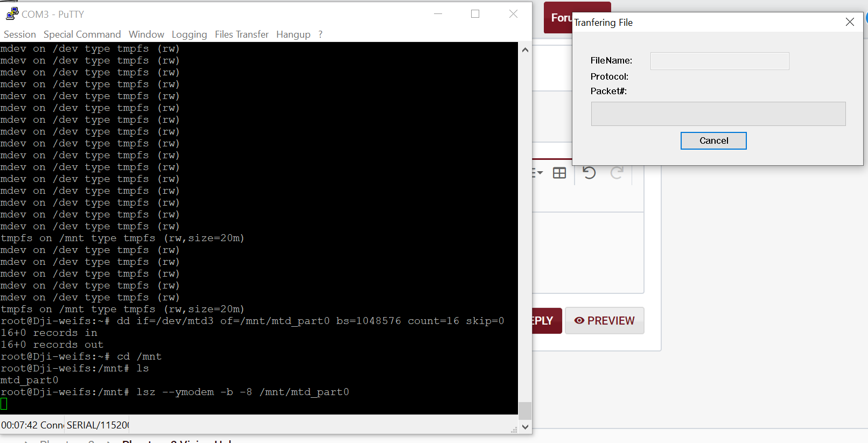Open the Logging menu
Screen dimensions: 868x443
(189, 34)
